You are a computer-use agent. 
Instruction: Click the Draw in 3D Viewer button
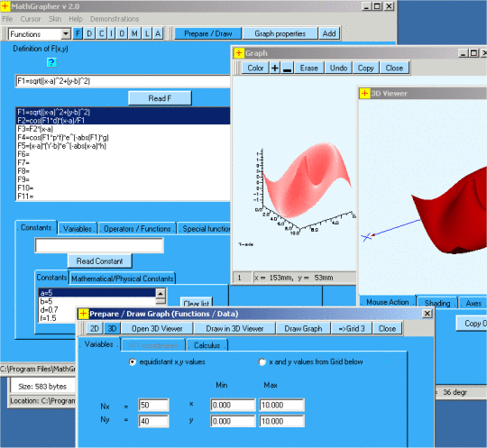point(234,328)
